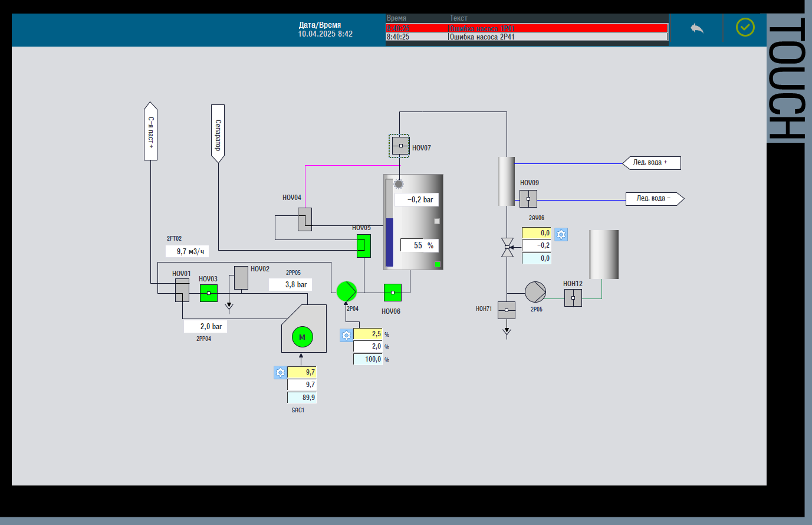Toggle valve HOH12
Viewport: 812px width, 525px height.
tap(573, 298)
